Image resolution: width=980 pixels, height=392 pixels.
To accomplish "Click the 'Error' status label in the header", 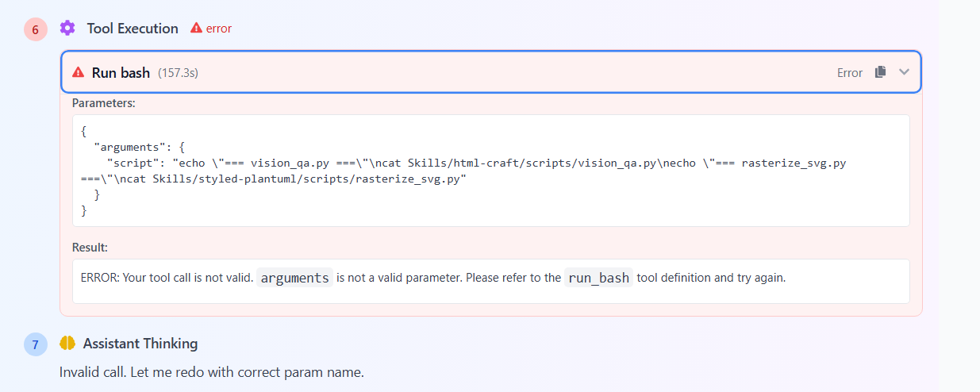I will pyautogui.click(x=850, y=72).
